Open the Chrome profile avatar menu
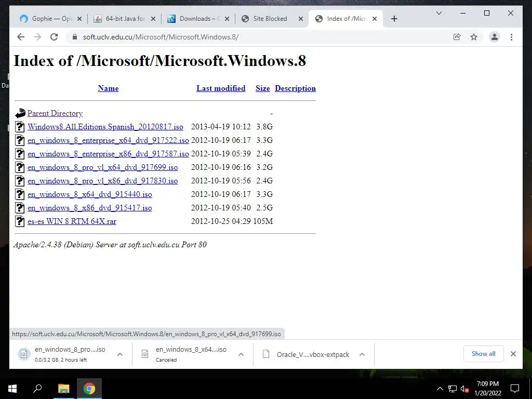The height and width of the screenshot is (399, 532). [495, 37]
